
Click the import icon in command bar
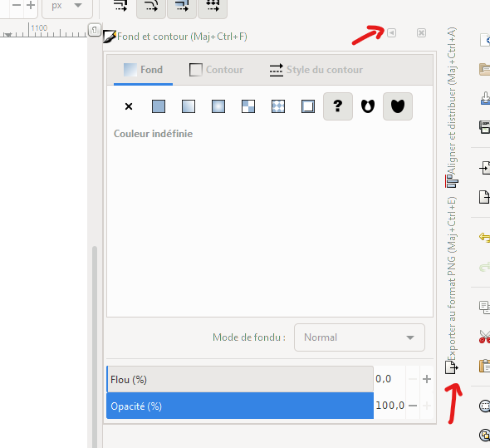pos(485,168)
